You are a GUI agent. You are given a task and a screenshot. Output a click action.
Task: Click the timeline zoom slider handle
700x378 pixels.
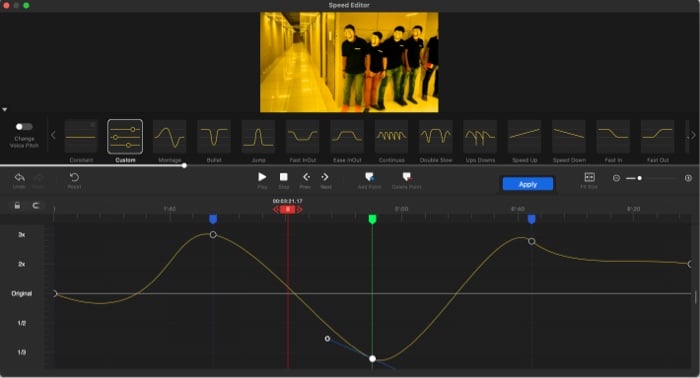point(639,178)
